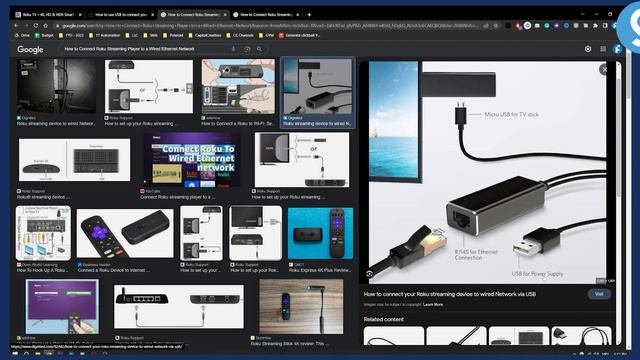
Task: Click the Visit button in preview panel
Action: 599,294
